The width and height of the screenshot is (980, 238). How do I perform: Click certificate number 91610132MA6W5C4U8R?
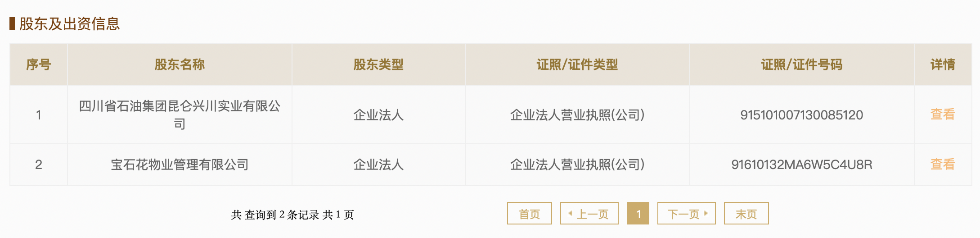[801, 165]
